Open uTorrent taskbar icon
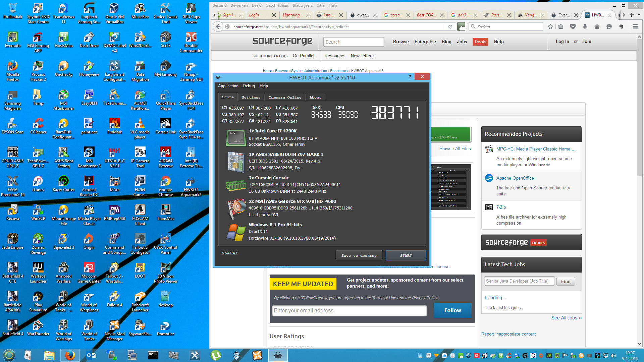The width and height of the screenshot is (644, 362). pos(216,355)
